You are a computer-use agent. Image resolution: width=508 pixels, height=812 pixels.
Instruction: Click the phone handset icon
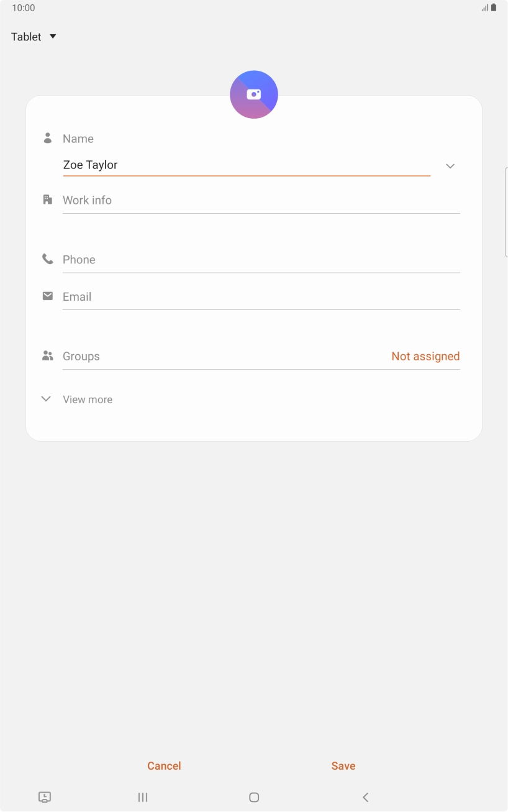(47, 259)
